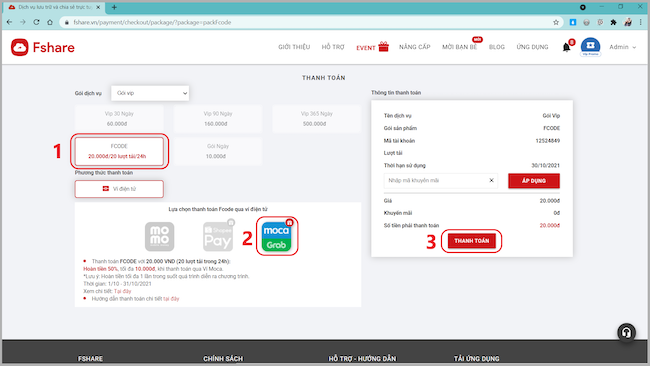650x366 pixels.
Task: Open BLOG menu item
Action: tap(497, 47)
